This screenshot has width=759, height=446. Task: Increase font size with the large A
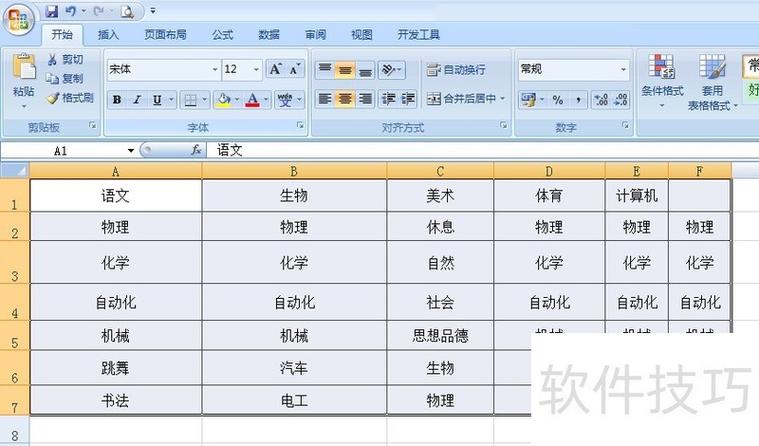click(x=275, y=69)
